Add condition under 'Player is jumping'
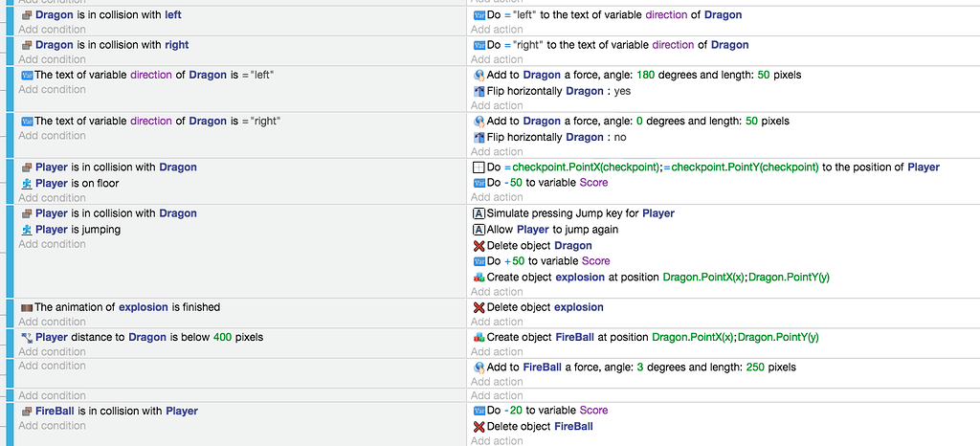The image size is (980, 446). coord(52,244)
